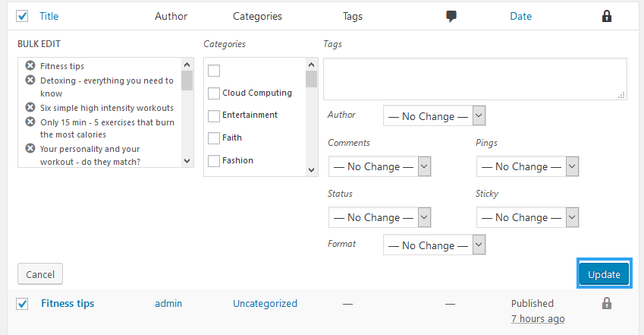This screenshot has width=644, height=335.
Task: Remove Only 15 min exercises post
Action: point(30,122)
